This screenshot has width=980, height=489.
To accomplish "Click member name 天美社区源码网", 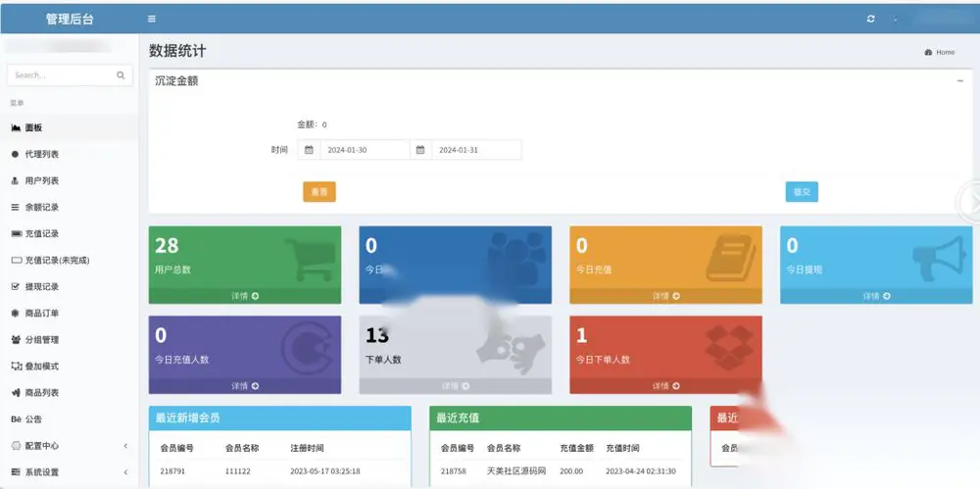I will pyautogui.click(x=516, y=470).
